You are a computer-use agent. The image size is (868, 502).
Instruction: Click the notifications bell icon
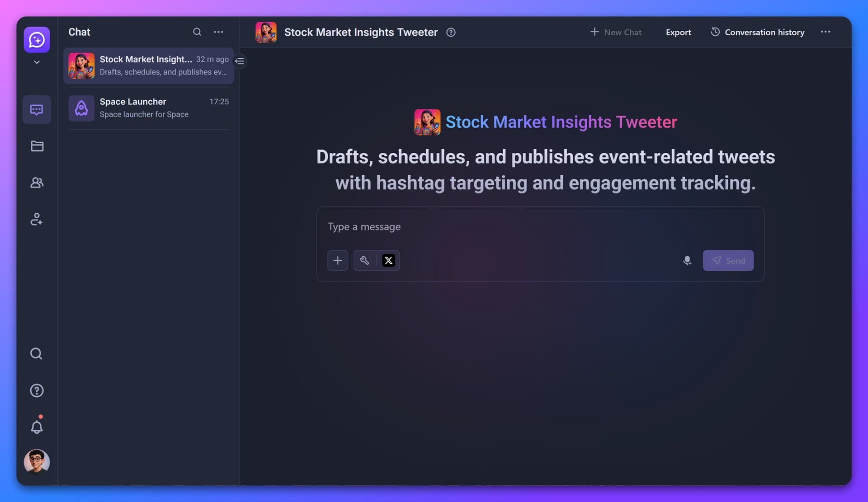[37, 427]
